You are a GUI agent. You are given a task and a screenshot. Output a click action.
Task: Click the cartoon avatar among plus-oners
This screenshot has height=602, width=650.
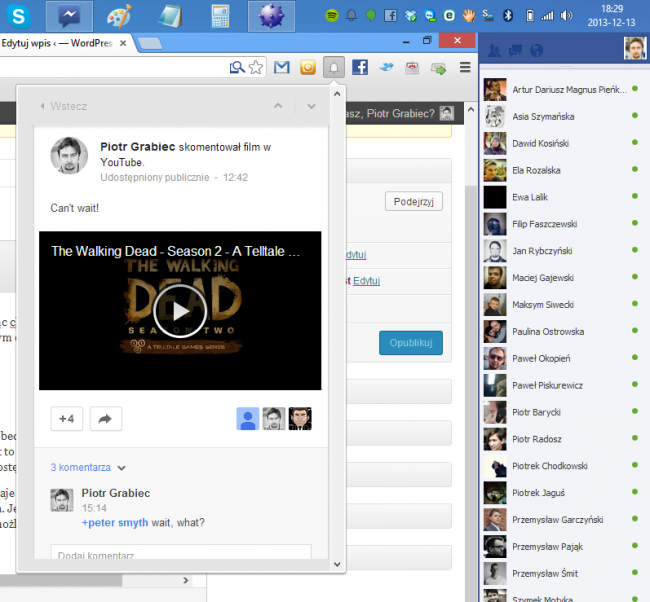pyautogui.click(x=300, y=419)
